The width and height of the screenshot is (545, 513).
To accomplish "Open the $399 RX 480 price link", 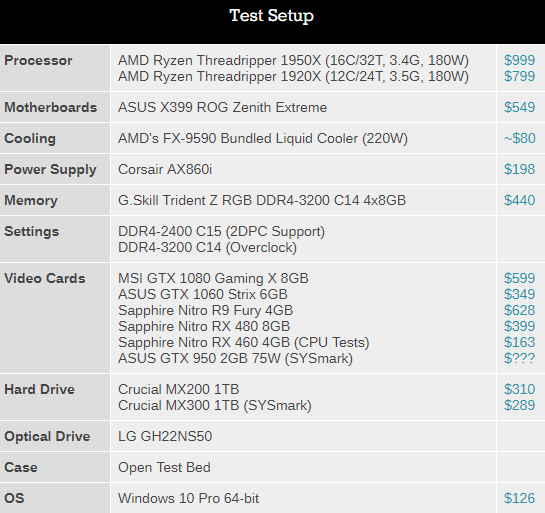I will (519, 326).
